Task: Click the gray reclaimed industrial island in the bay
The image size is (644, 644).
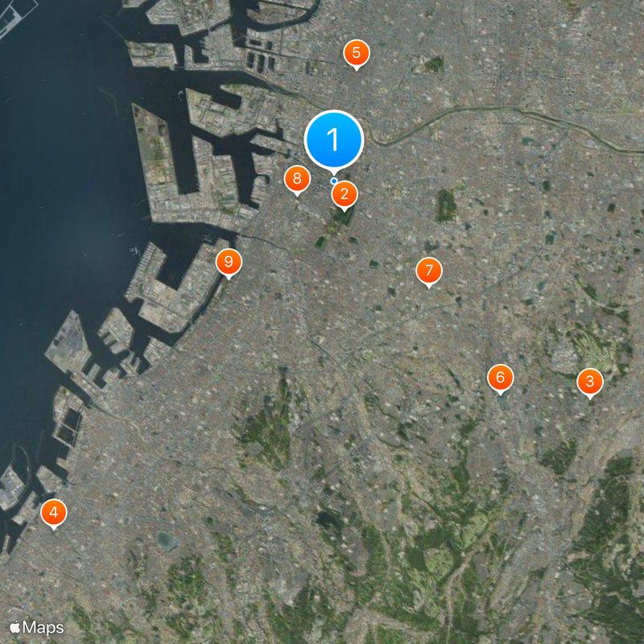Action: [x=67, y=341]
